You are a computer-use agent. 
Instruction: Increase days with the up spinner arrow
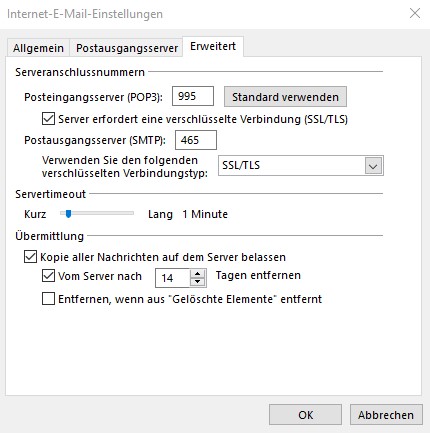198,274
